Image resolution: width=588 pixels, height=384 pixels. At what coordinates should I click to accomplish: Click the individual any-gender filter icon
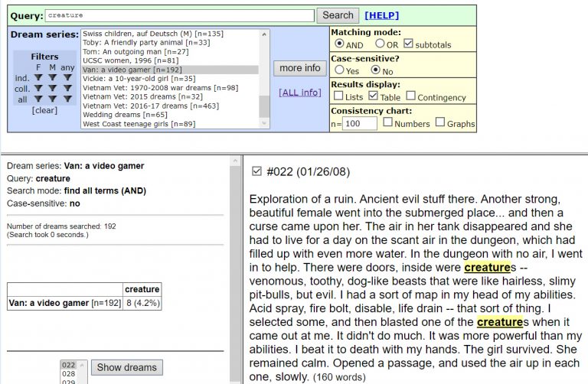point(67,77)
